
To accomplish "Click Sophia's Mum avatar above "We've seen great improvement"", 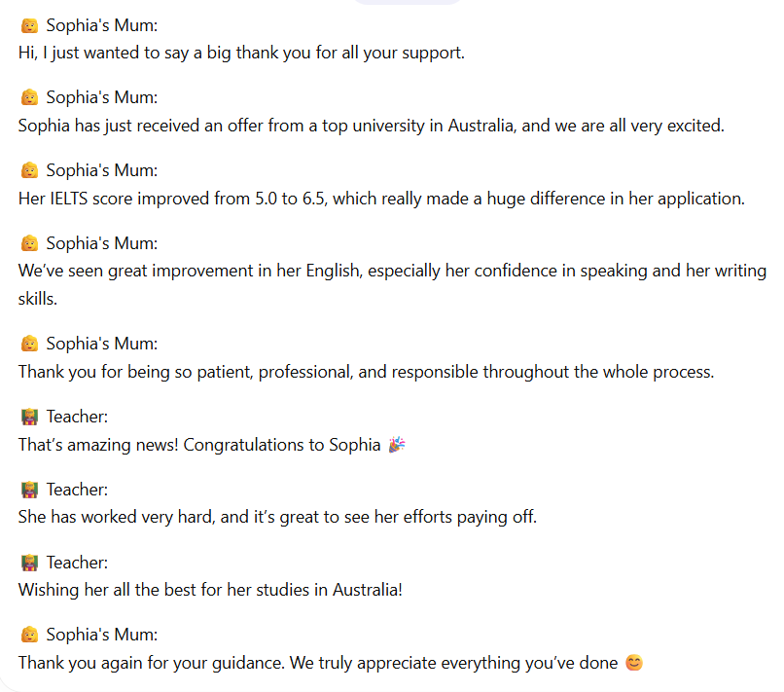I will pos(29,243).
